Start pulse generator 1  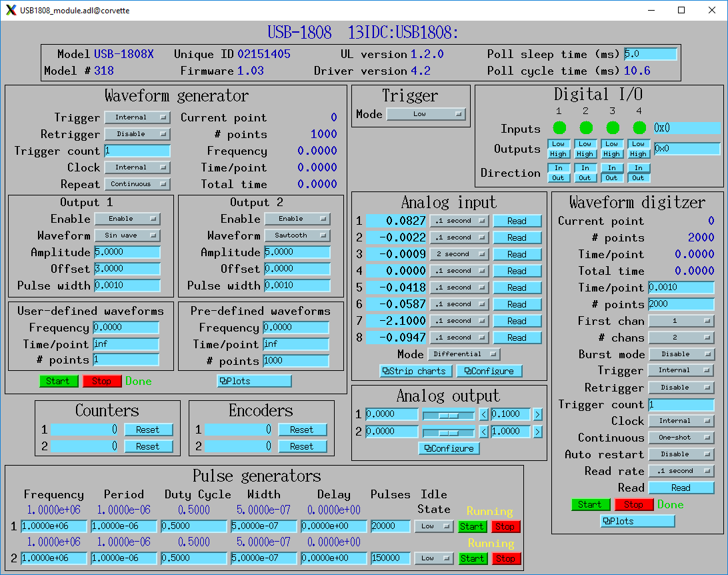pyautogui.click(x=473, y=527)
